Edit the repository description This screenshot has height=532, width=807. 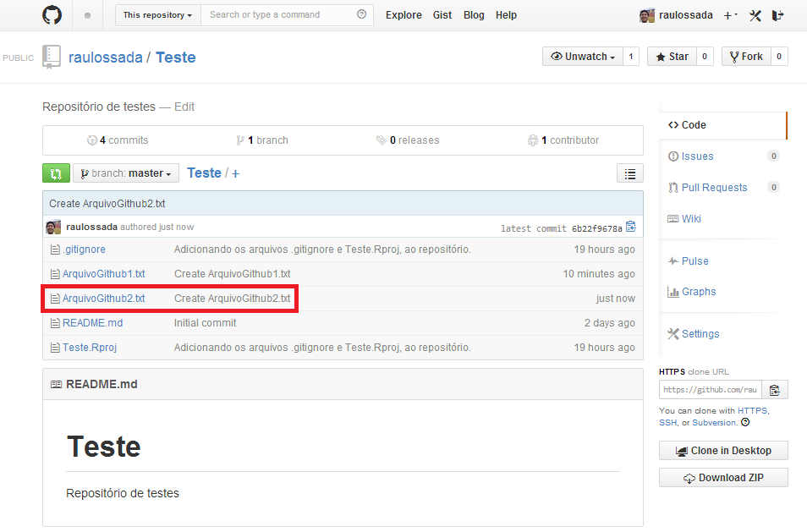[x=184, y=107]
